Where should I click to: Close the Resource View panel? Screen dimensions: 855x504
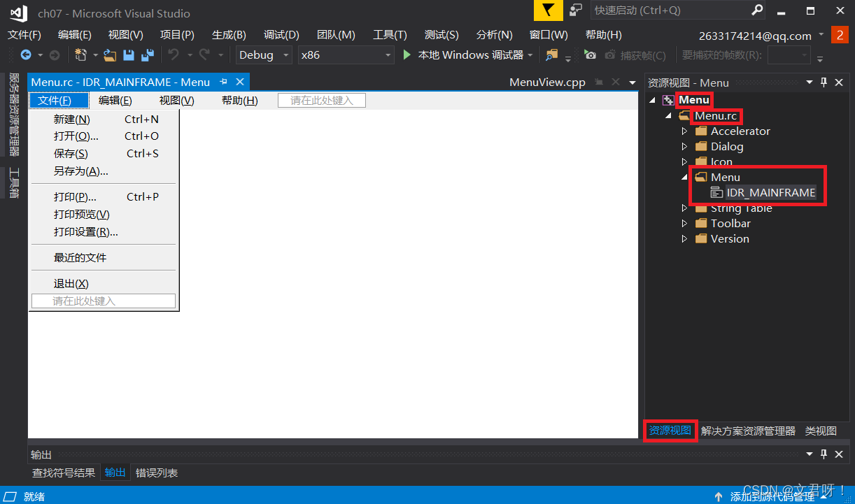coord(839,82)
